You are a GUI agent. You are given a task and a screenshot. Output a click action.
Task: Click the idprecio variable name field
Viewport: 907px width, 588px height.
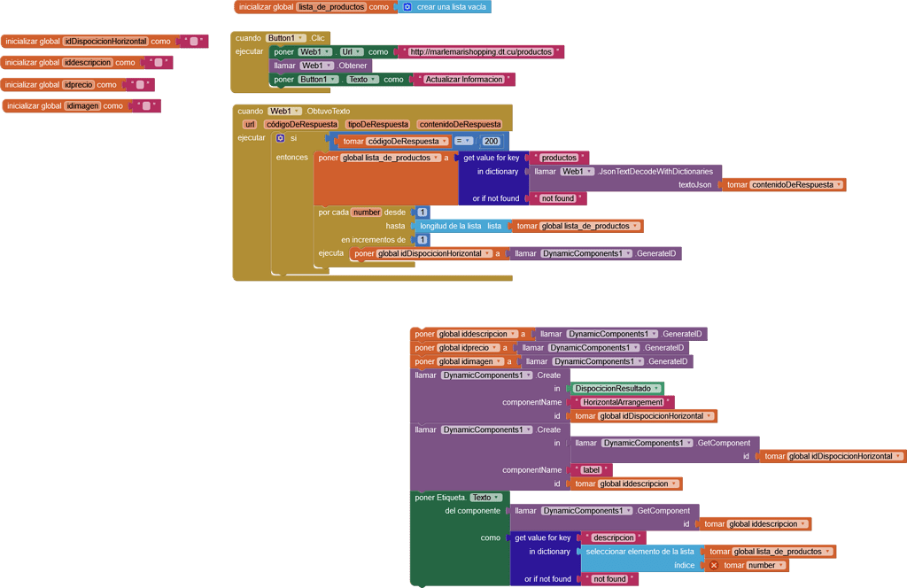(79, 85)
